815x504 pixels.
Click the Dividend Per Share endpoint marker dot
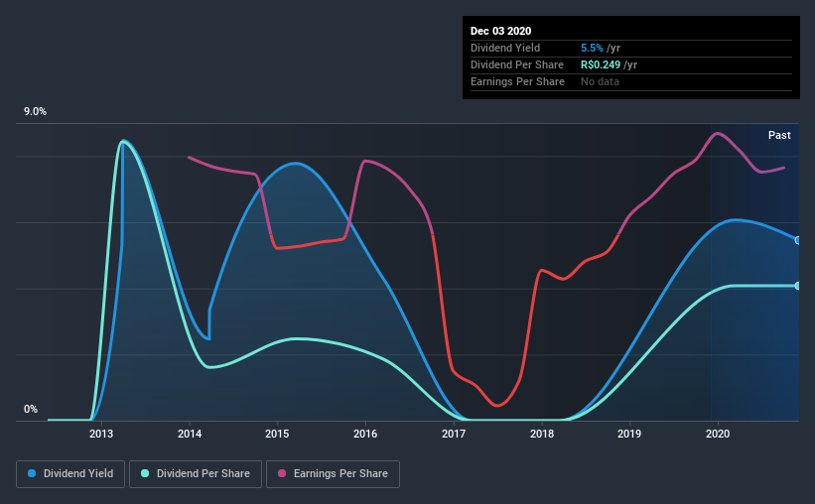(798, 286)
